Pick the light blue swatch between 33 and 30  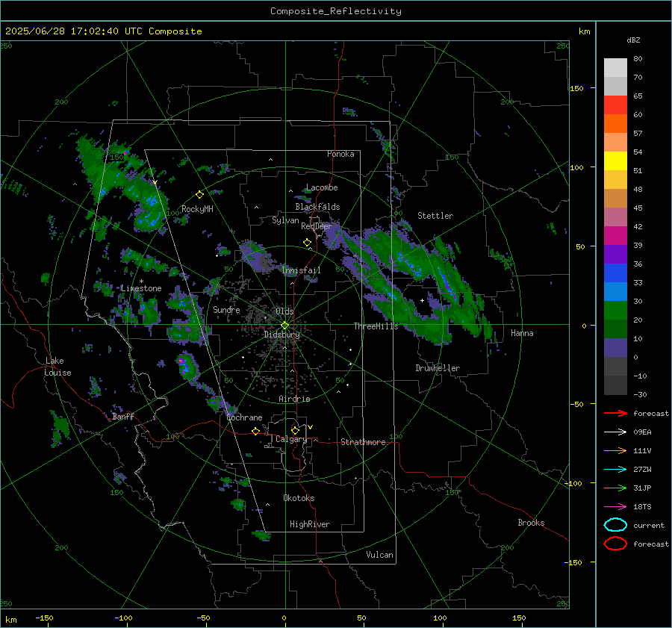click(615, 292)
